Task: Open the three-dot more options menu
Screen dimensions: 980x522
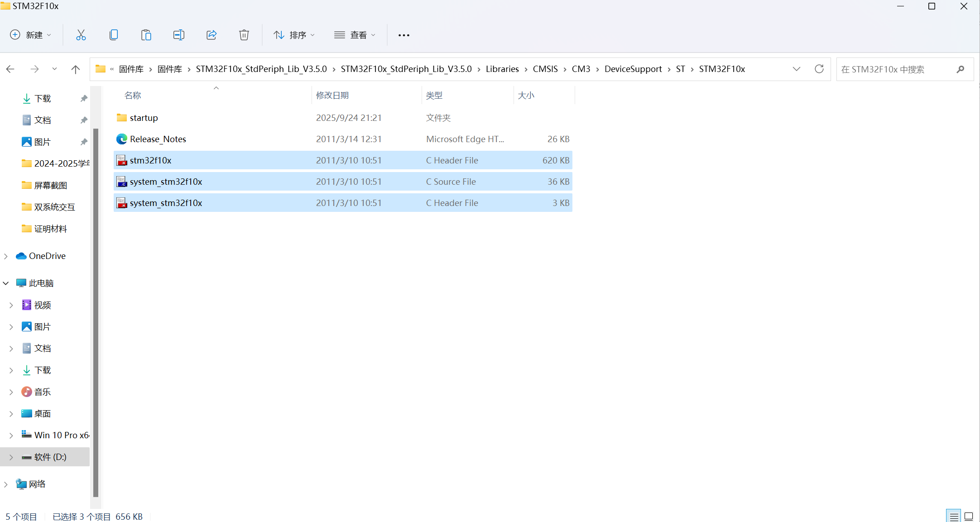Action: tap(404, 35)
